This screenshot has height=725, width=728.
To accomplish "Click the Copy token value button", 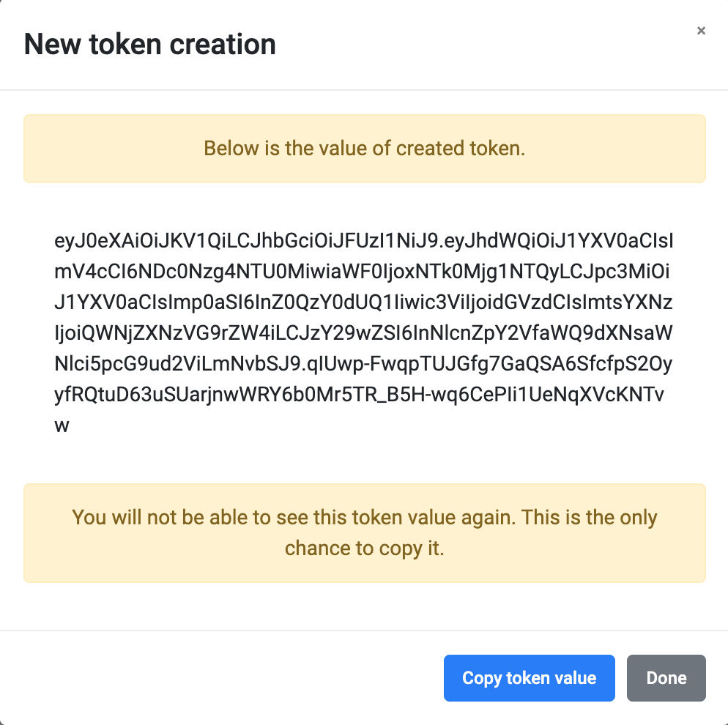I will tap(529, 678).
